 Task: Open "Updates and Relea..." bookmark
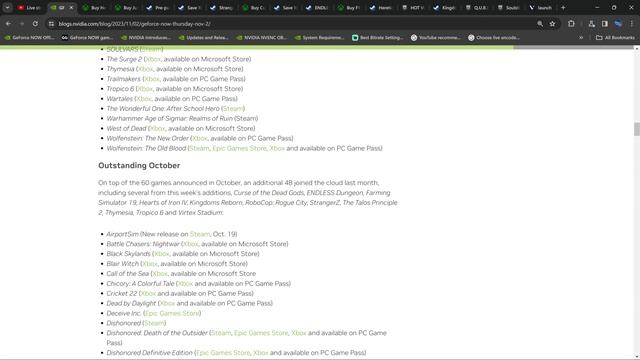tap(203, 38)
